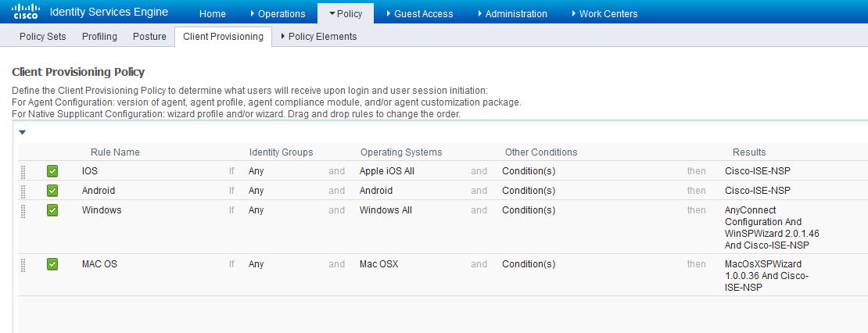Image resolution: width=868 pixels, height=333 pixels.
Task: Disable the IOS rule status checkmark
Action: point(52,171)
